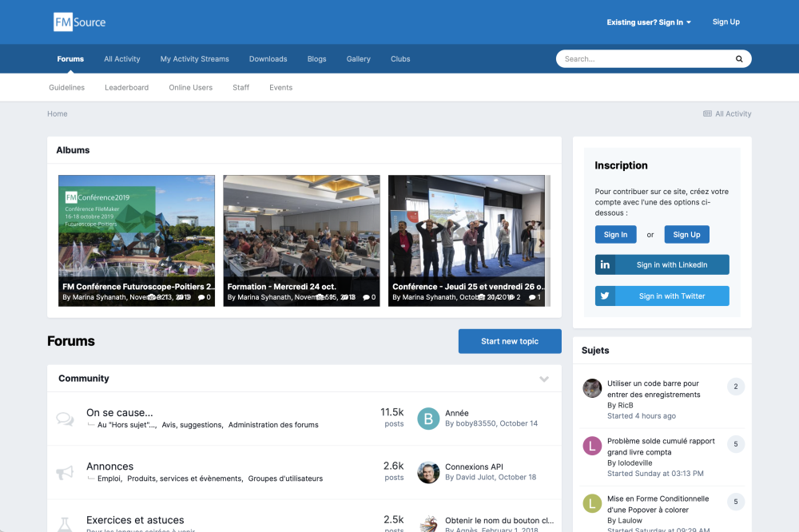The image size is (799, 532).
Task: Open the Gallery tab
Action: point(358,59)
